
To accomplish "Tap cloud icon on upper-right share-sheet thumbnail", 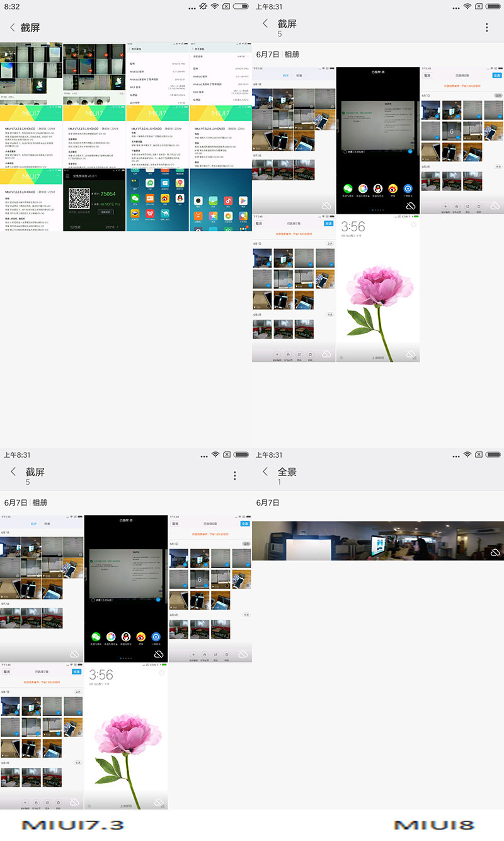I will (410, 206).
